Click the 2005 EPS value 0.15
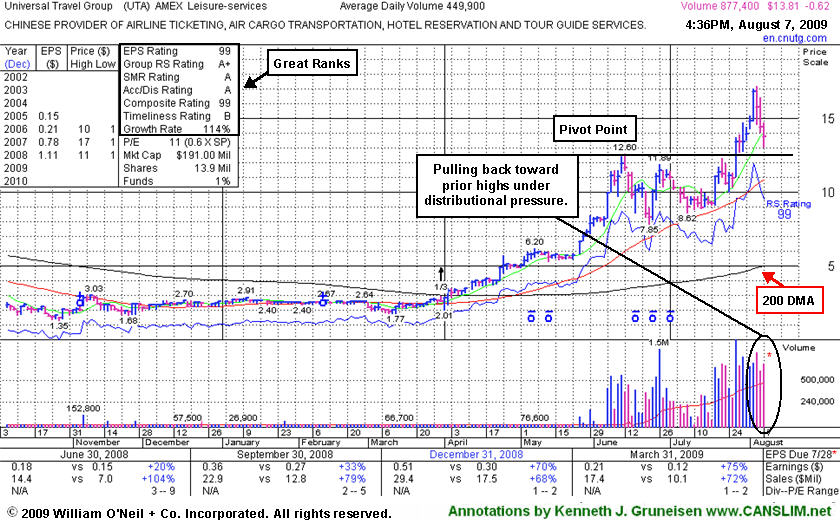This screenshot has width=840, height=524. coord(49,116)
